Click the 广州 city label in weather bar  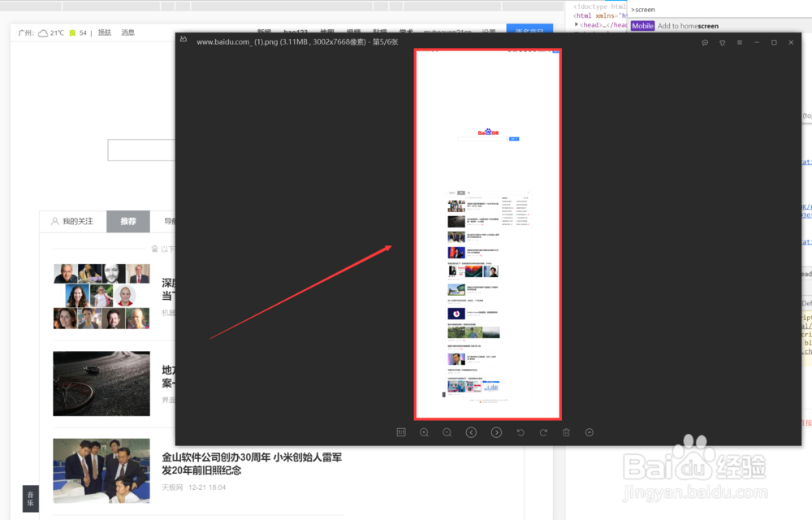click(26, 33)
